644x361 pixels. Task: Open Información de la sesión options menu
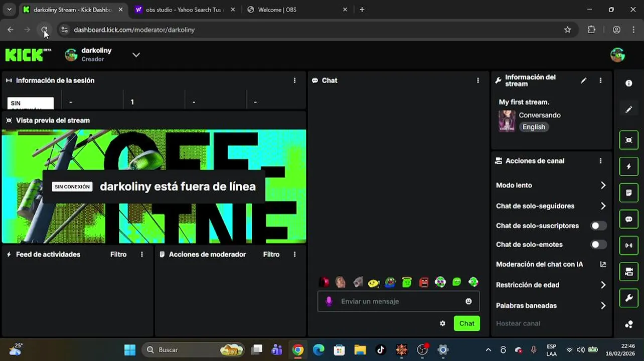294,80
